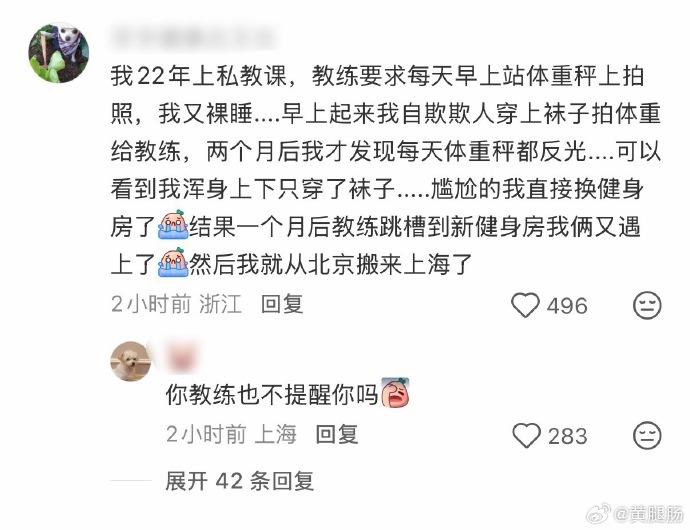Reply to the comment from 上海
Image resolution: width=690 pixels, height=530 pixels.
click(337, 435)
